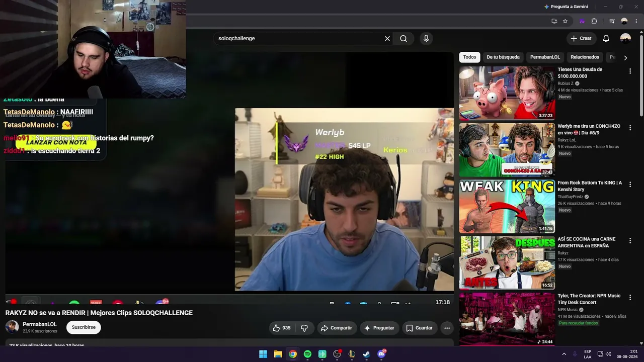This screenshot has width=644, height=362.
Task: Open the Chrome extensions puzzle icon
Action: point(594,21)
